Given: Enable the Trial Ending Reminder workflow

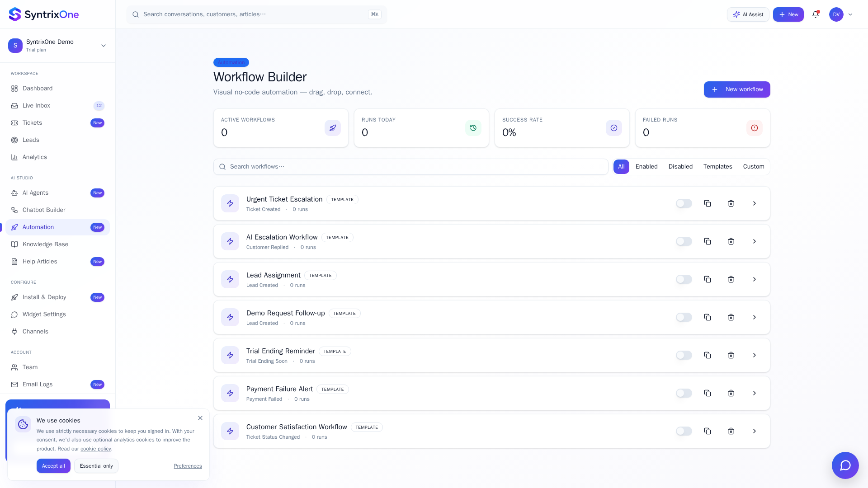Looking at the screenshot, I should (684, 355).
